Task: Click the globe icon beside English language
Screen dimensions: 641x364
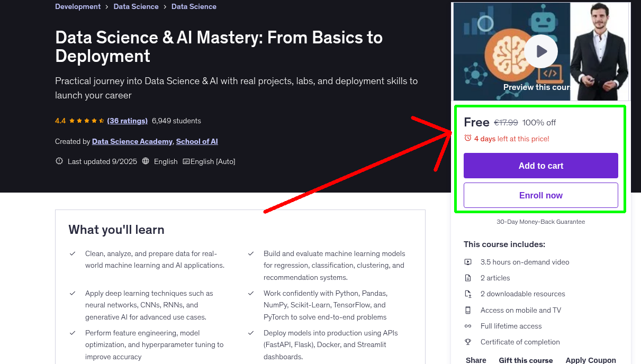Action: click(145, 161)
